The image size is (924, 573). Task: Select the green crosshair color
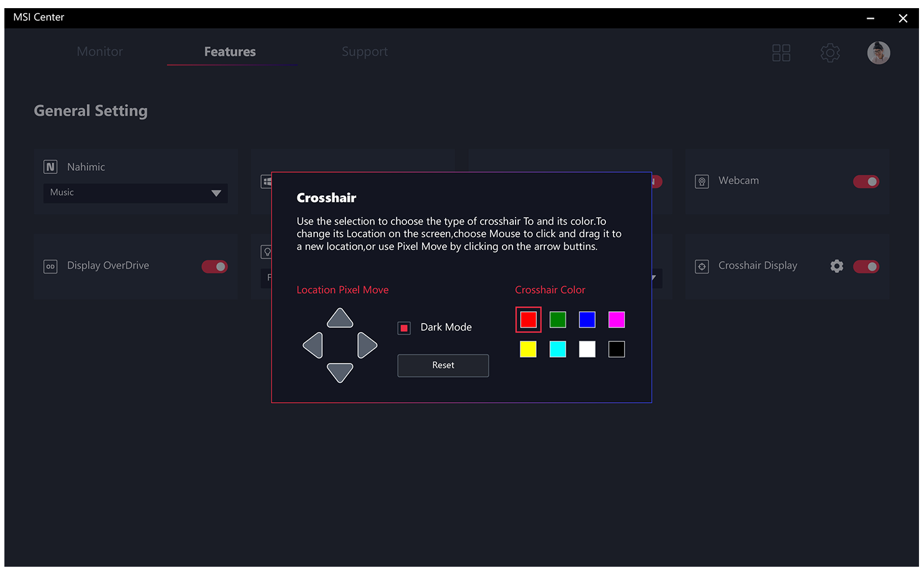[x=557, y=320]
